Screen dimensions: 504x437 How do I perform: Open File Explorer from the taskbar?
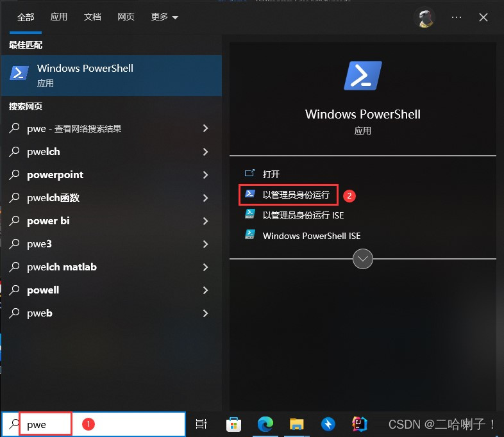pos(297,424)
